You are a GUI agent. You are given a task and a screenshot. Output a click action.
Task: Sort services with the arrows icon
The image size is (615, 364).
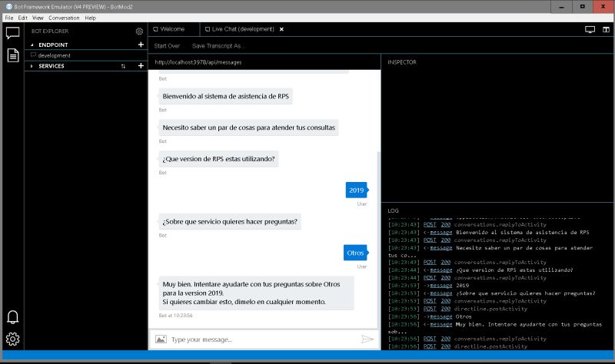point(123,66)
